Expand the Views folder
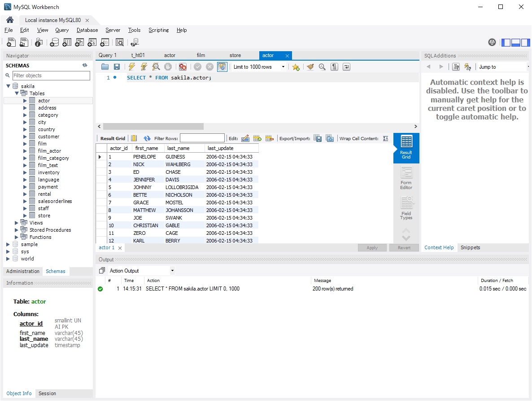 [x=16, y=223]
